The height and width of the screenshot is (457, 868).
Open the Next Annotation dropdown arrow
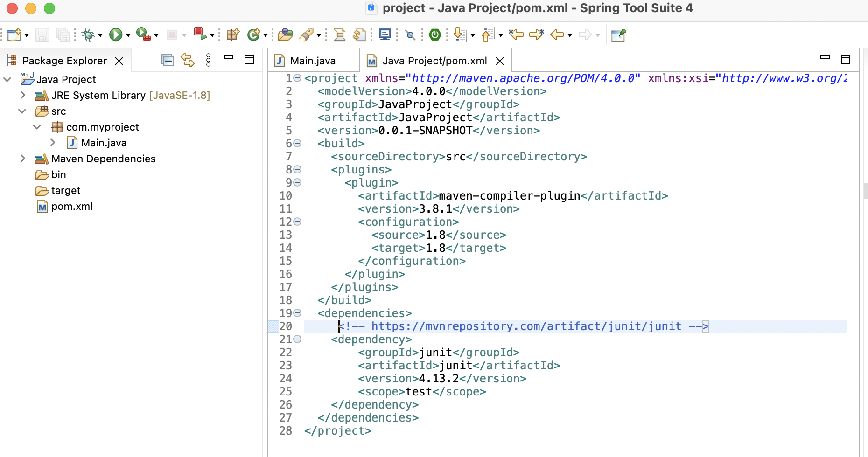point(473,35)
